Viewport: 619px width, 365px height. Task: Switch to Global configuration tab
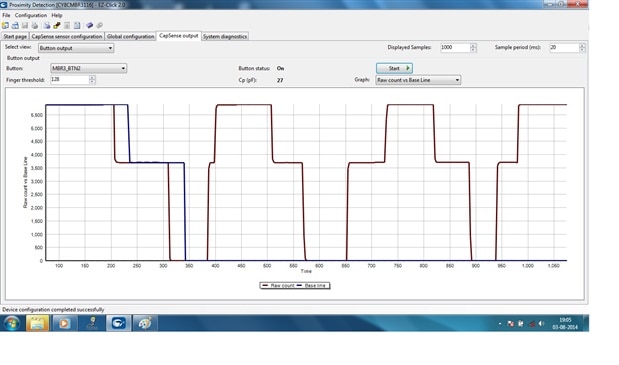tap(130, 36)
